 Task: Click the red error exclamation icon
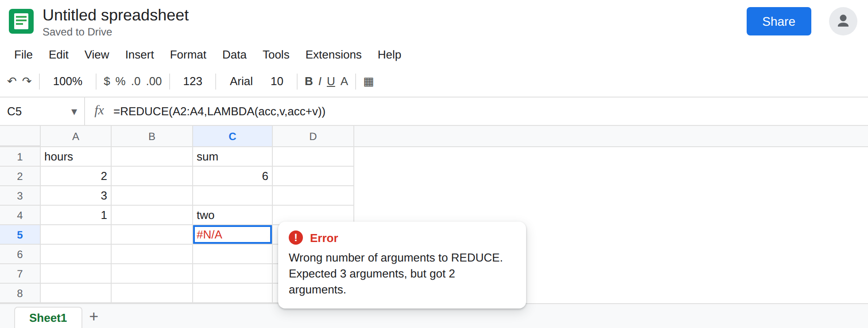(296, 238)
